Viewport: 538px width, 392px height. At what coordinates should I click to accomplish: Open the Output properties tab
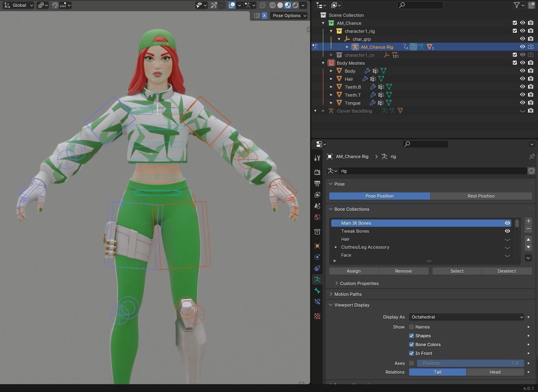[x=317, y=184]
